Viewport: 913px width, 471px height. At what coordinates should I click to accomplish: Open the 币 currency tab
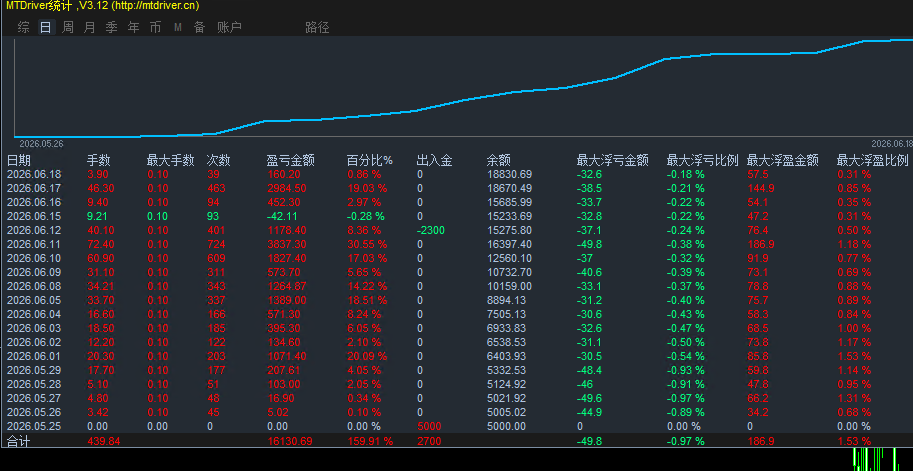tap(155, 27)
